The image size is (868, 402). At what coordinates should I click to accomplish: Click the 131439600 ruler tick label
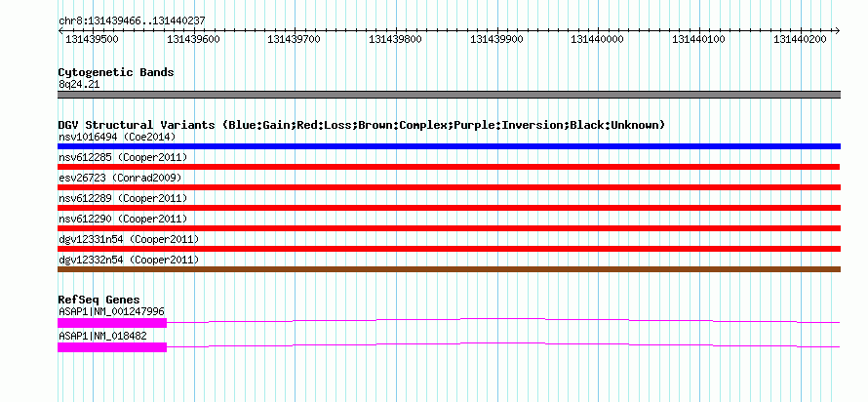pos(193,39)
